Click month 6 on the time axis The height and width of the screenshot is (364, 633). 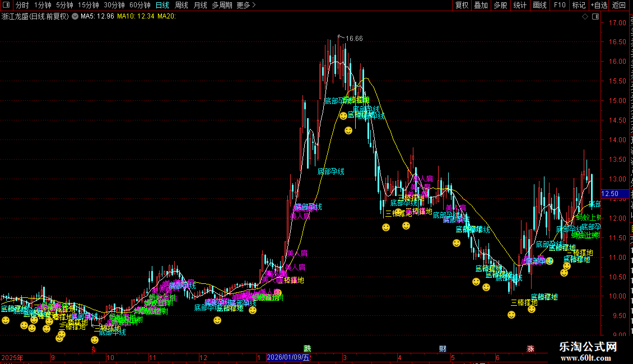497,357
